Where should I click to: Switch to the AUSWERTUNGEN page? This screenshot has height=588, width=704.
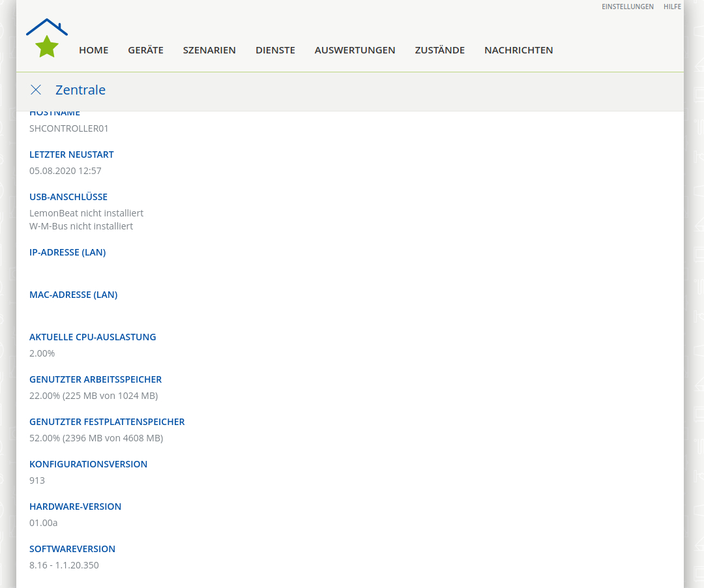click(x=355, y=50)
